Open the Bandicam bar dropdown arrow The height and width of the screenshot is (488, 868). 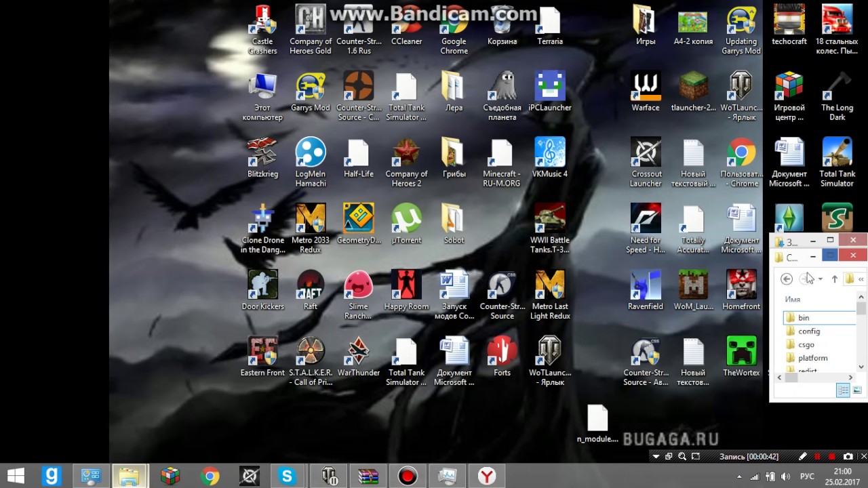pos(656,457)
